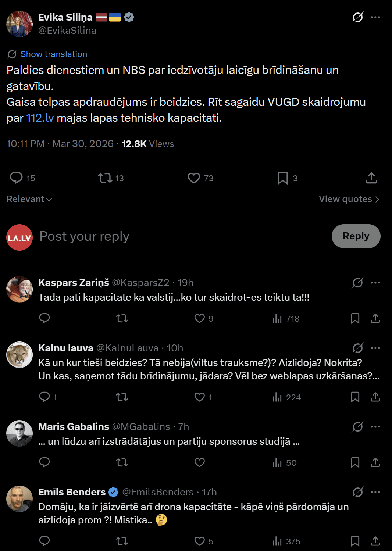This screenshot has height=551, width=392.
Task: Share Maris Gabalins' reply
Action: tap(375, 462)
